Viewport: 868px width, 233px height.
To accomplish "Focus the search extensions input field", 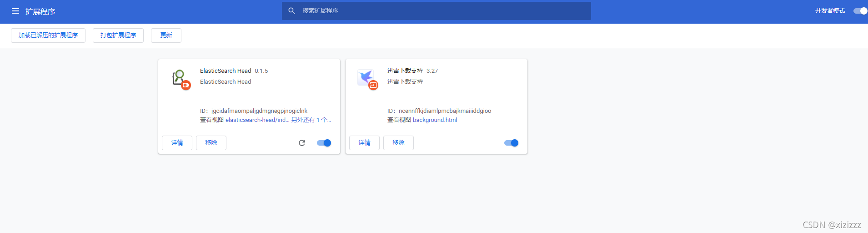I will pyautogui.click(x=437, y=10).
